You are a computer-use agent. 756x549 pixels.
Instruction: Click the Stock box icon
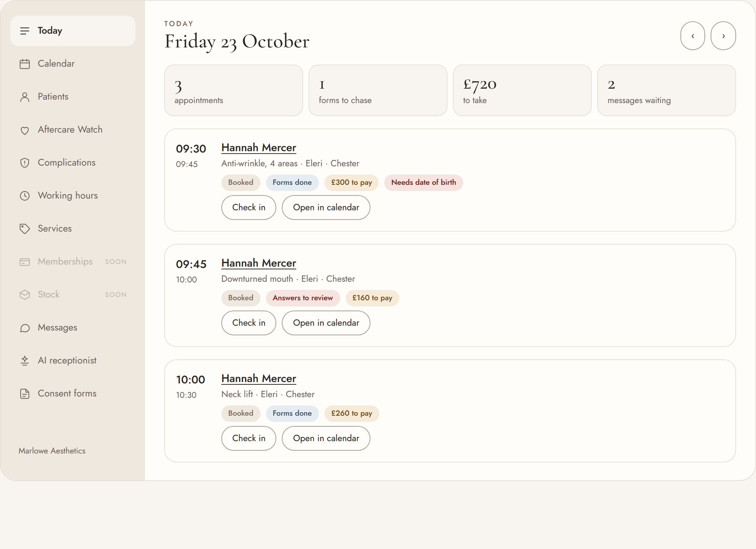(25, 295)
